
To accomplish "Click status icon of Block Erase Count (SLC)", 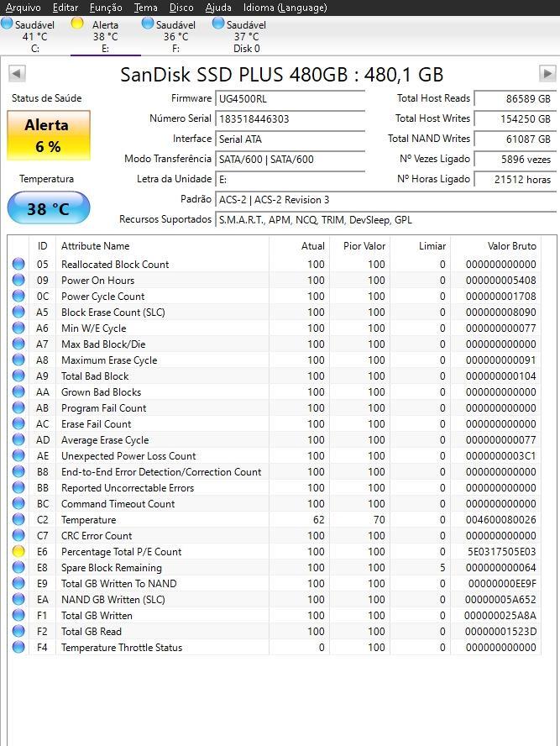I will tap(18, 313).
